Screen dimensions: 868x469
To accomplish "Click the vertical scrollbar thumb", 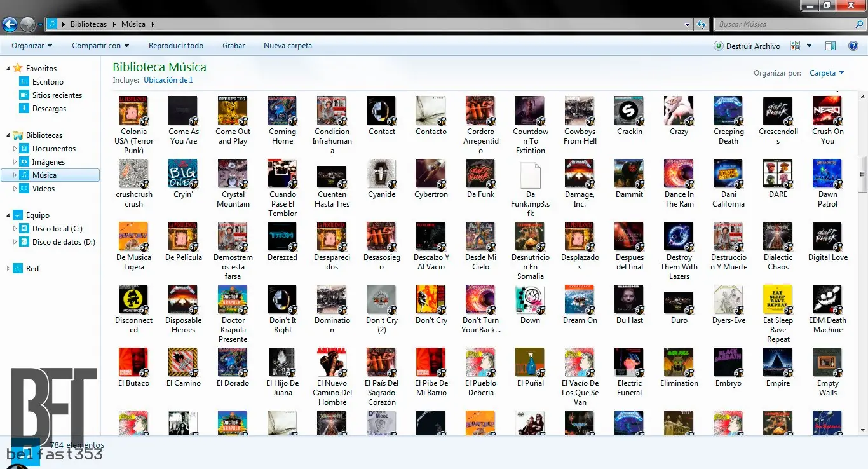I will (862, 173).
